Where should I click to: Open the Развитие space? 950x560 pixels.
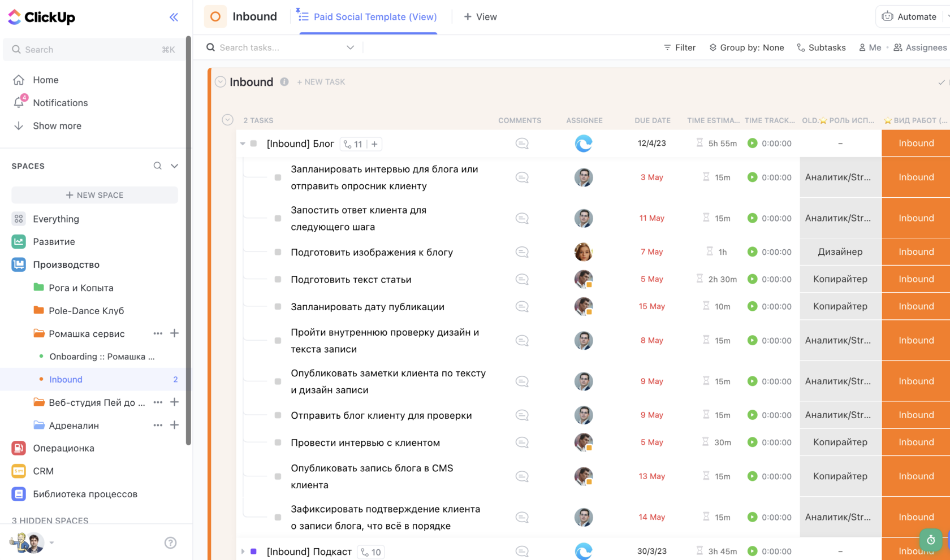(54, 241)
